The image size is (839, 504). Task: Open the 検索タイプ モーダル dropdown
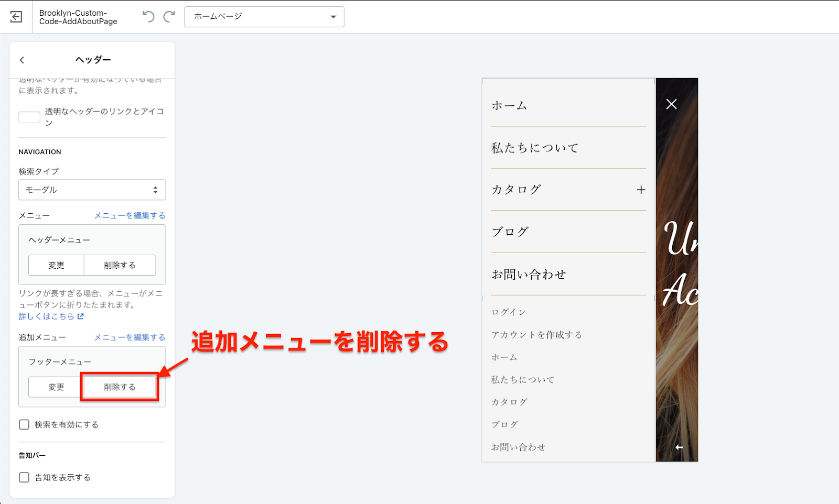click(x=92, y=190)
